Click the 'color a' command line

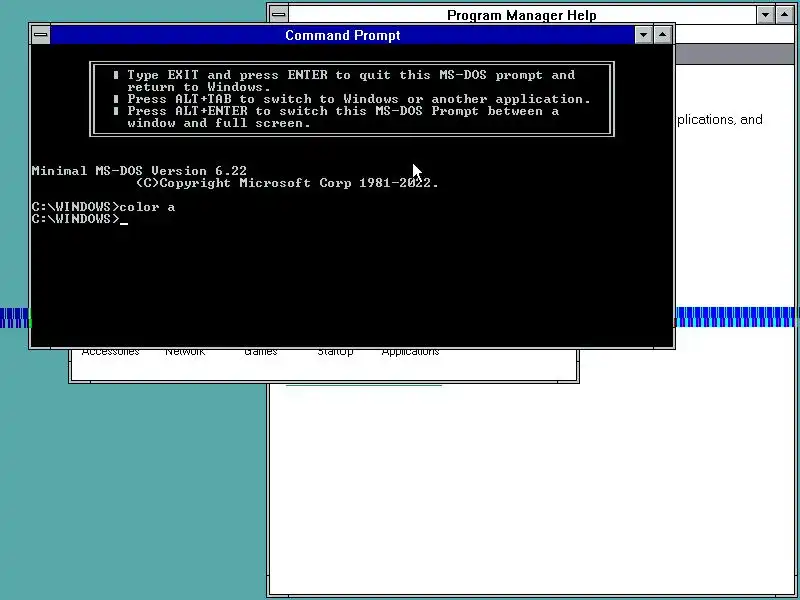click(103, 207)
